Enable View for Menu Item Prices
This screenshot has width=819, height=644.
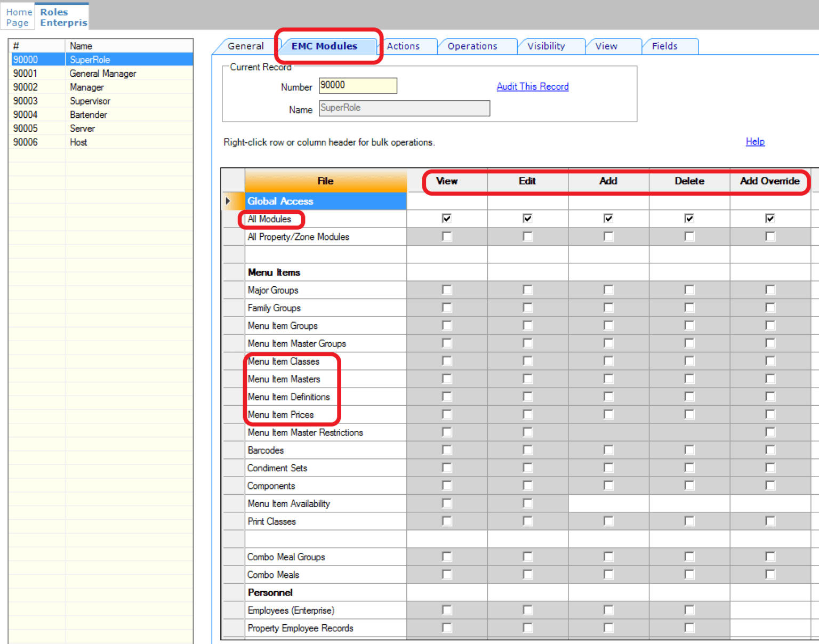(447, 414)
